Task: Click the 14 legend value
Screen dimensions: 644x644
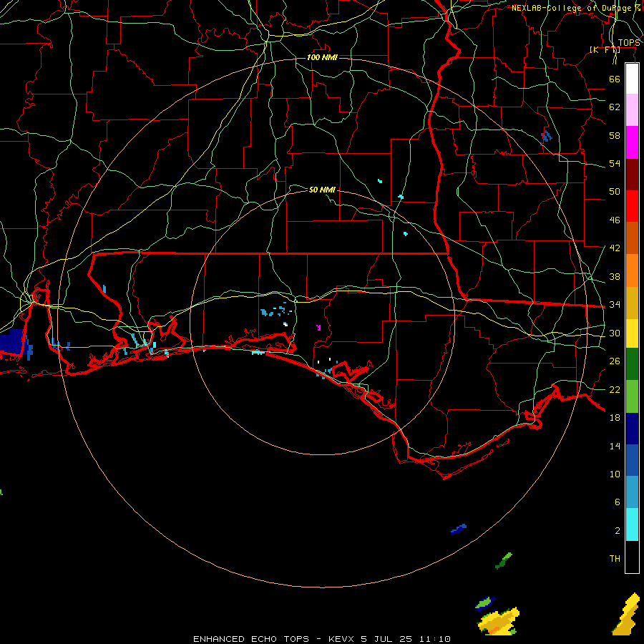Action: pos(615,446)
